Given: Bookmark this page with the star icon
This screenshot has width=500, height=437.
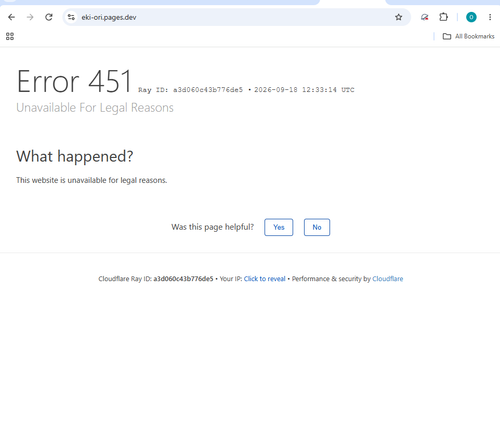Looking at the screenshot, I should point(398,17).
